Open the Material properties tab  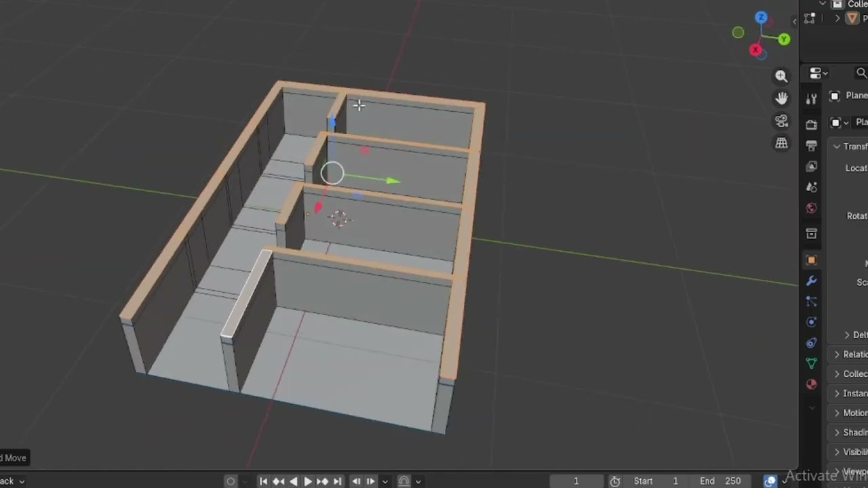click(x=811, y=384)
